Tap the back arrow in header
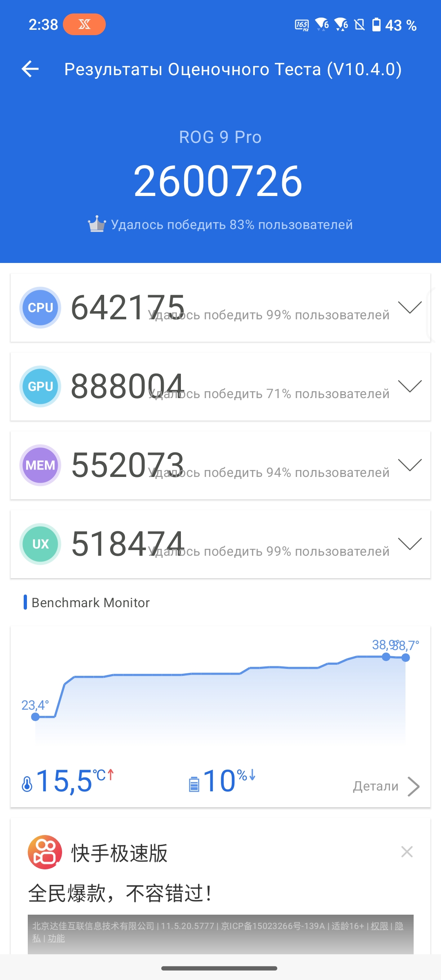 coord(30,69)
